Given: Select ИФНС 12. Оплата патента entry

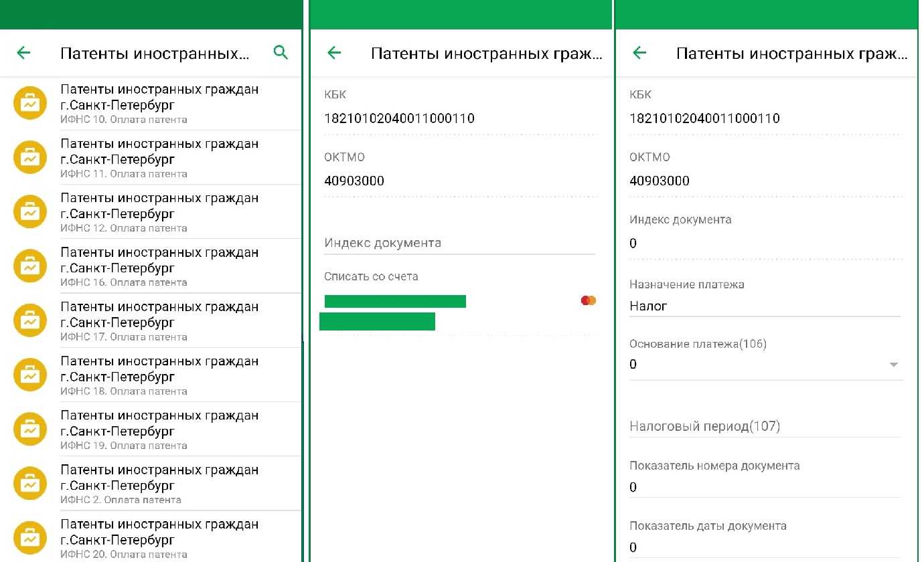Looking at the screenshot, I should tap(151, 211).
